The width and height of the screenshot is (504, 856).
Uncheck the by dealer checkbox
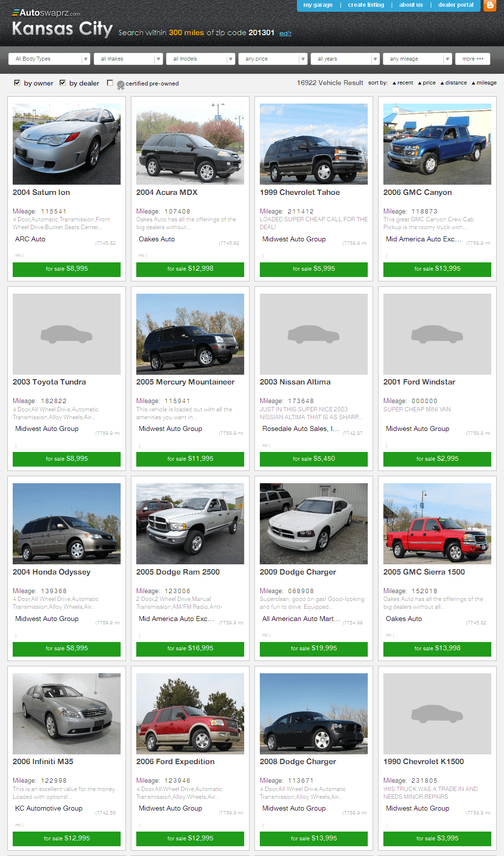(63, 83)
